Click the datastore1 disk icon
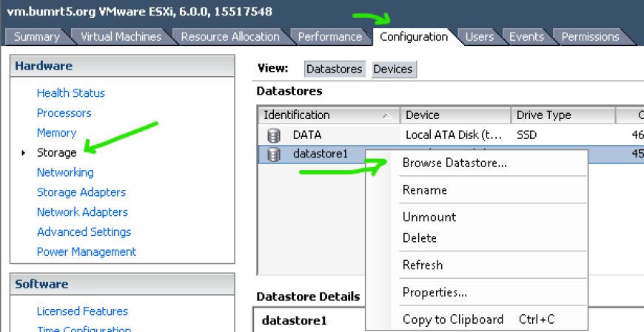 [274, 155]
